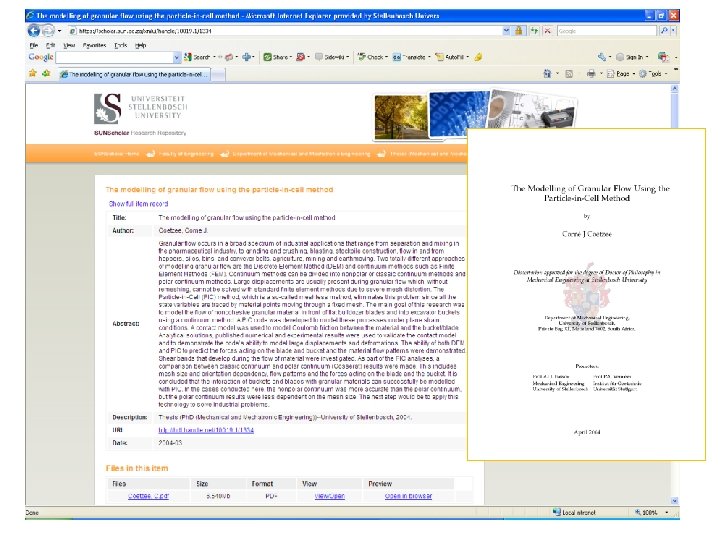Open the File menu
This screenshot has height=540, width=720.
34,45
